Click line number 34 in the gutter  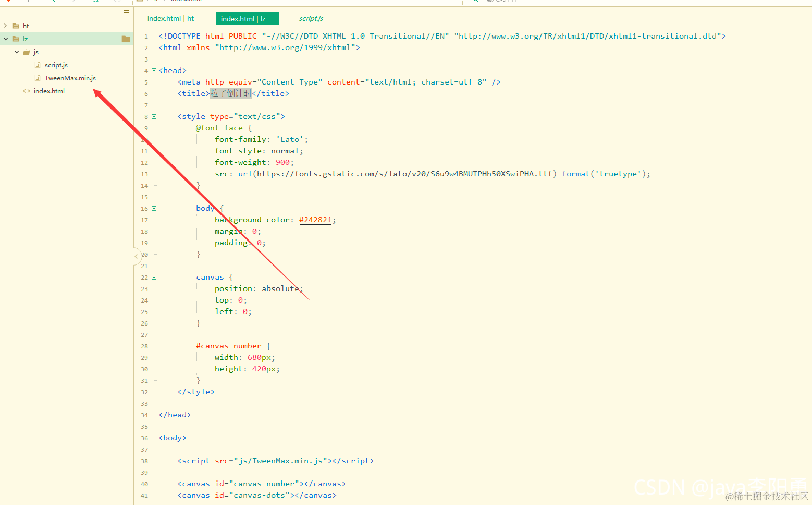[x=144, y=415]
